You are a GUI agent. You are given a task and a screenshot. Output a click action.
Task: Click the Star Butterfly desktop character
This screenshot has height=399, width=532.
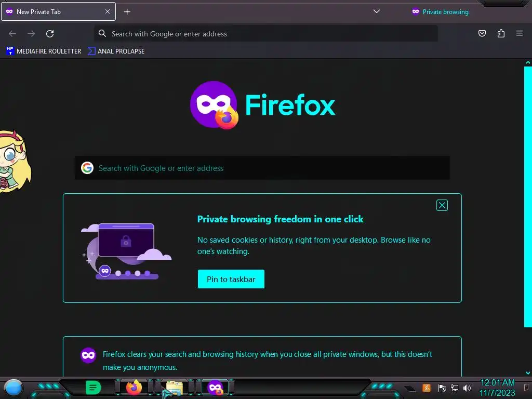(15, 162)
